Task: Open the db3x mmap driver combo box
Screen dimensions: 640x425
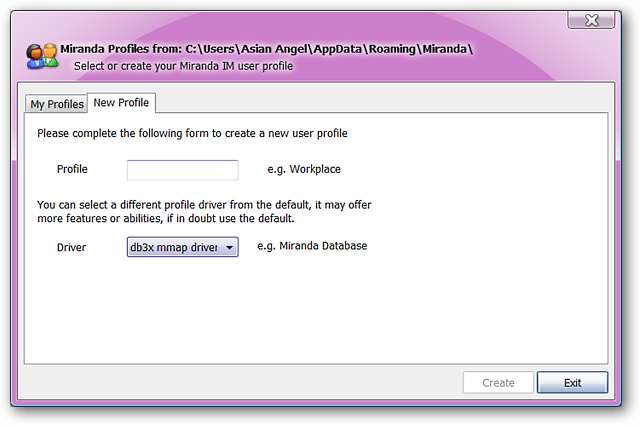Action: (x=182, y=247)
